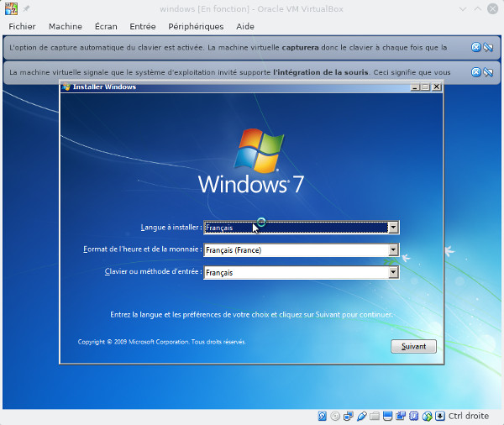Open the Fichier menu
The height and width of the screenshot is (425, 504).
pos(22,26)
